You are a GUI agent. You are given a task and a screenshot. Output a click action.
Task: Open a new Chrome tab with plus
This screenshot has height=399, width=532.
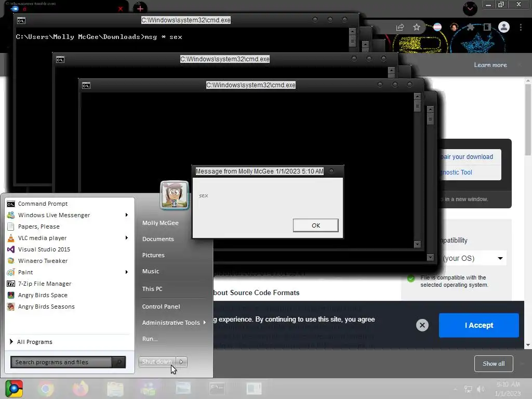pos(140,8)
